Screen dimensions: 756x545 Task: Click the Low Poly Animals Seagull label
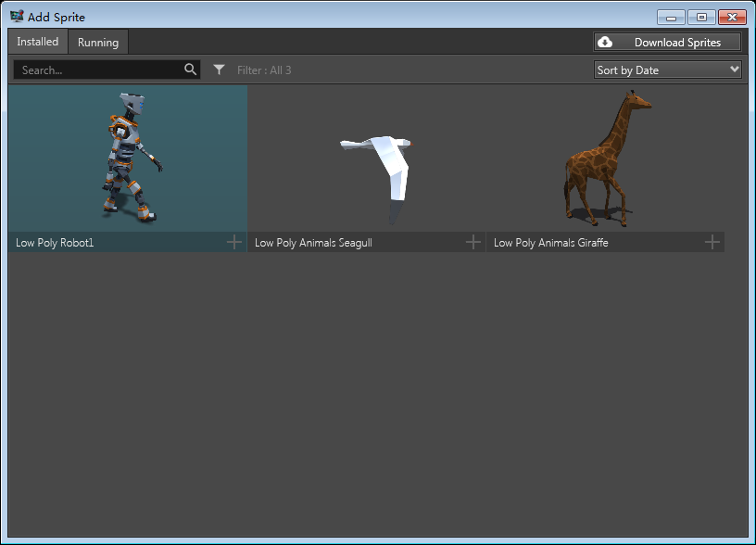[x=313, y=243]
